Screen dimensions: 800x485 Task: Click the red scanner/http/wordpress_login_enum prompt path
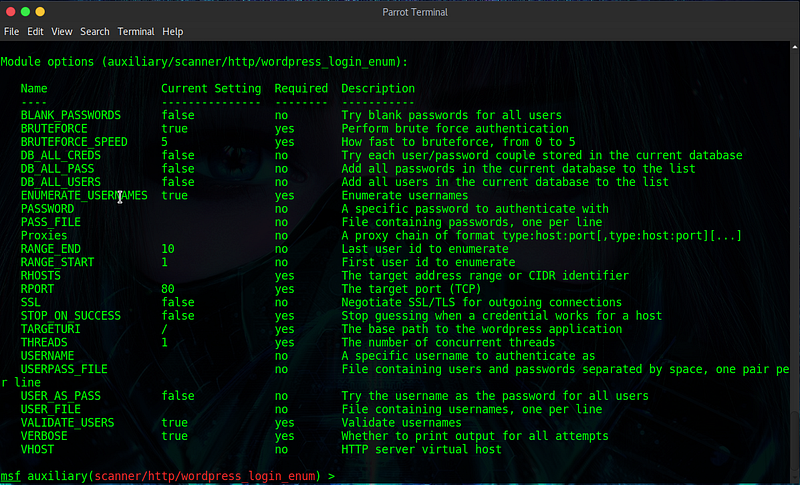(x=205, y=476)
